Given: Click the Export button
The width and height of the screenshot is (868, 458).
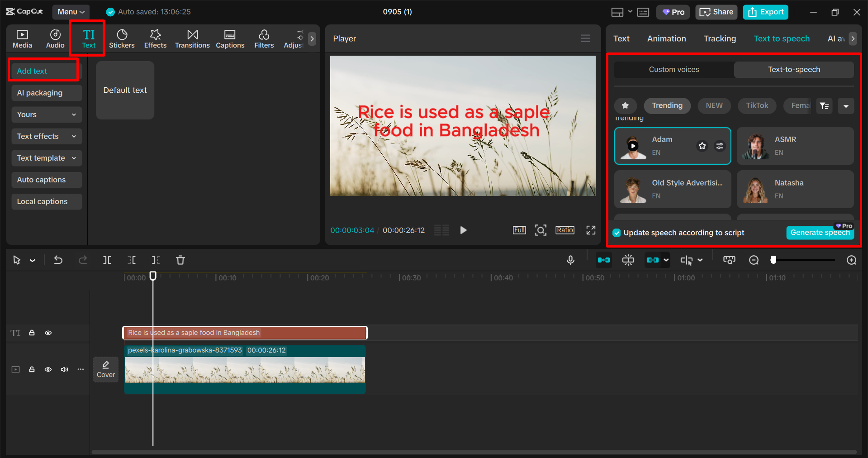Looking at the screenshot, I should pyautogui.click(x=765, y=12).
